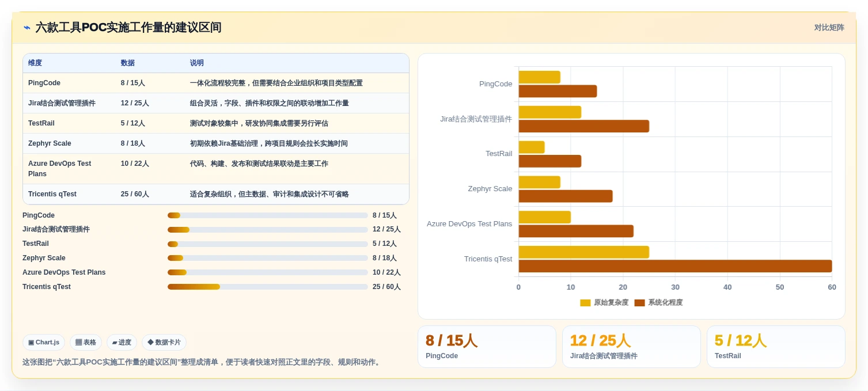Viewport: 868px width, 391px height.
Task: Click the 维度 column header
Action: tap(35, 63)
